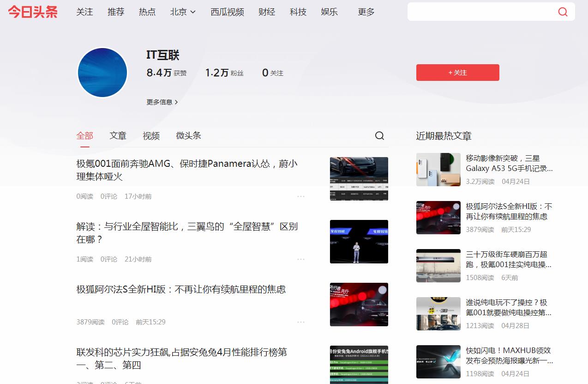Viewport: 588px width, 384px height.
Task: Open the 推荐 channel
Action: 116,12
